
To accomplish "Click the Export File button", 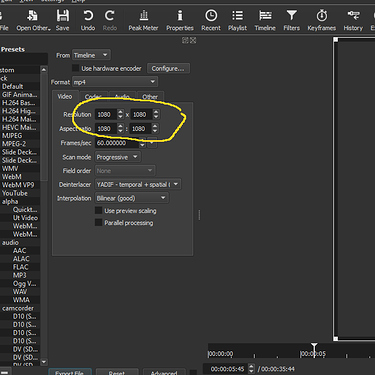I will click(x=70, y=372).
